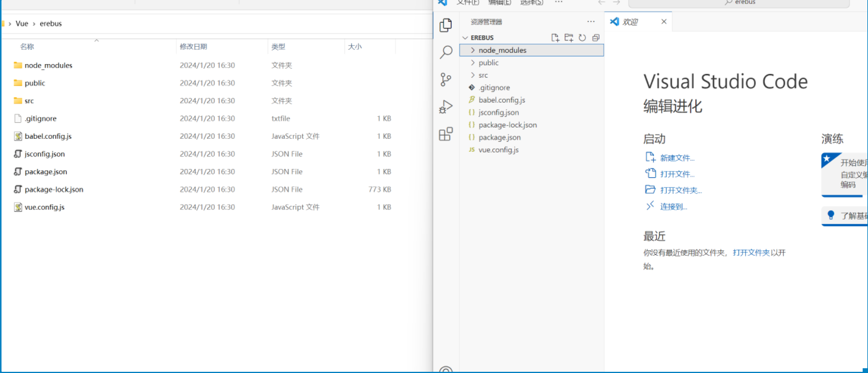
Task: Go forward using VS Code title bar arrow
Action: pyautogui.click(x=616, y=2)
